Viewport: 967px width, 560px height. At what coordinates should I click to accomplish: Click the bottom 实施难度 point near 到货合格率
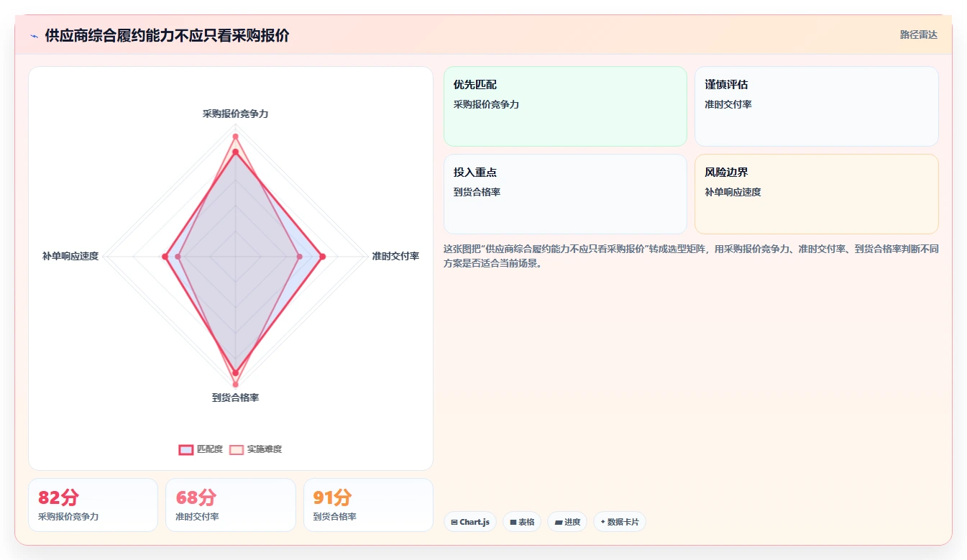(x=235, y=385)
